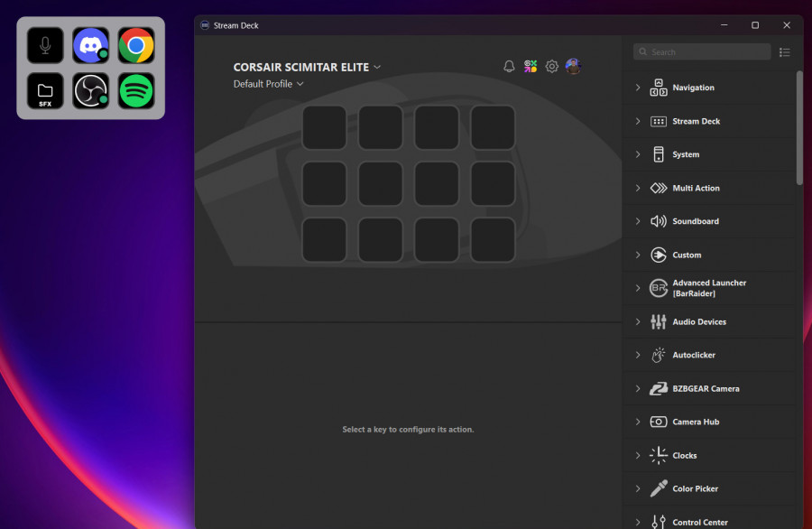Click the Discord icon in the widget
Image resolution: width=812 pixels, height=529 pixels.
(90, 45)
